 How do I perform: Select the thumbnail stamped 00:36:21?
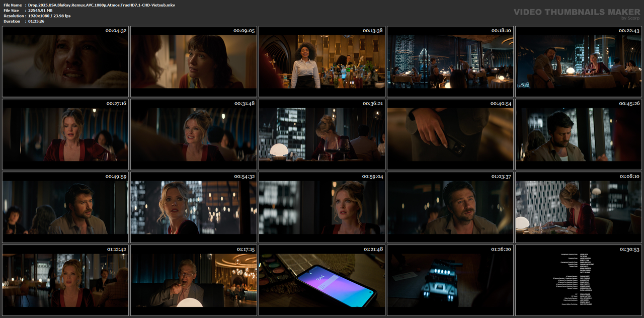click(322, 134)
